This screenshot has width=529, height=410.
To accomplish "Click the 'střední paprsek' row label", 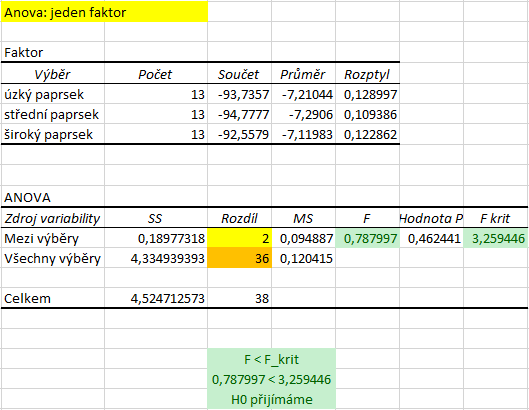I will click(x=53, y=114).
